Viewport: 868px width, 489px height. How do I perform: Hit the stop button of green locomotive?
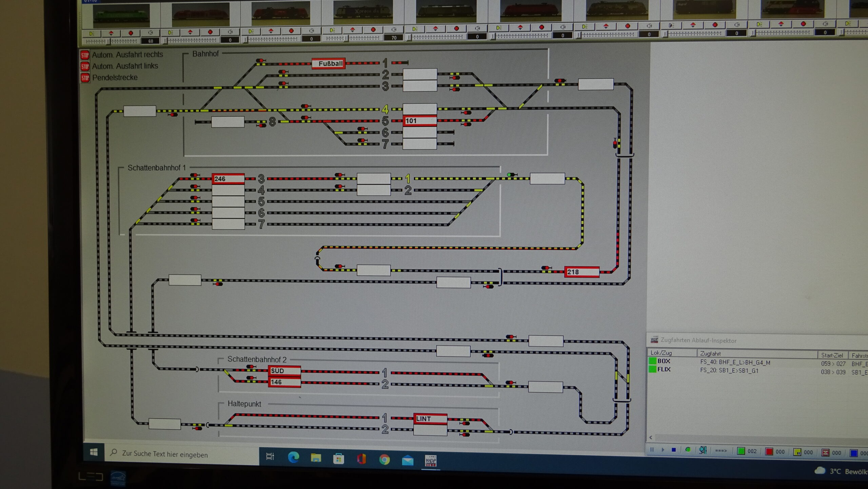(x=131, y=33)
